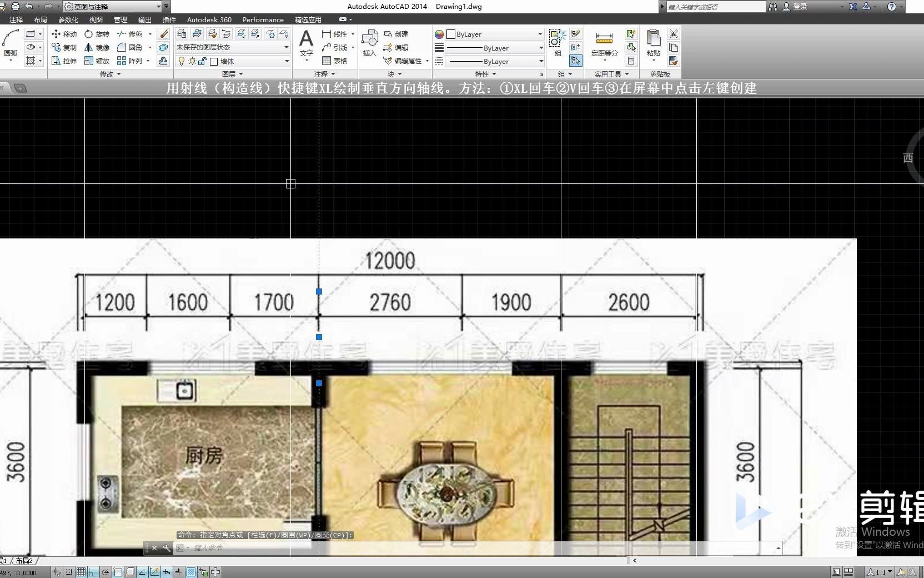Viewport: 924px width, 578px height.
Task: Open the current layer dropdown 墙体
Action: tap(233, 61)
